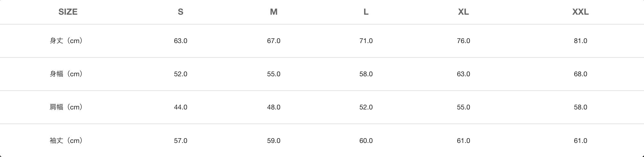The width and height of the screenshot is (644, 157).
Task: Select the 袖丈（cm） row label
Action: tap(66, 141)
